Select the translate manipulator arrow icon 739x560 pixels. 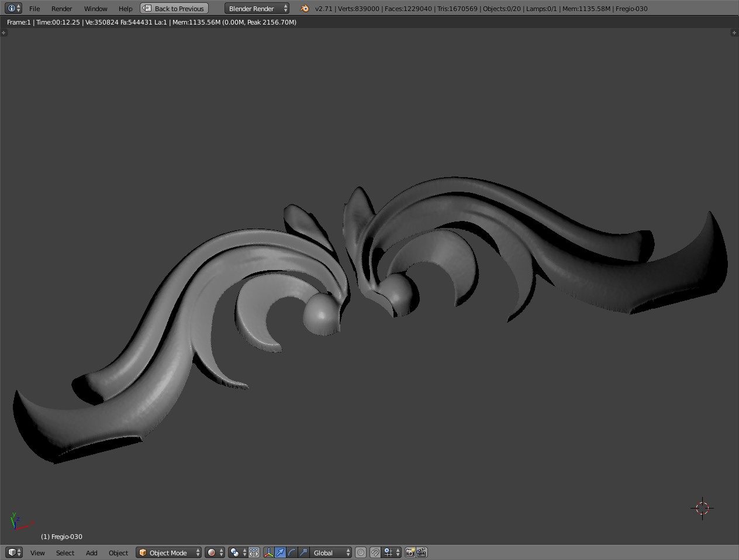(280, 552)
